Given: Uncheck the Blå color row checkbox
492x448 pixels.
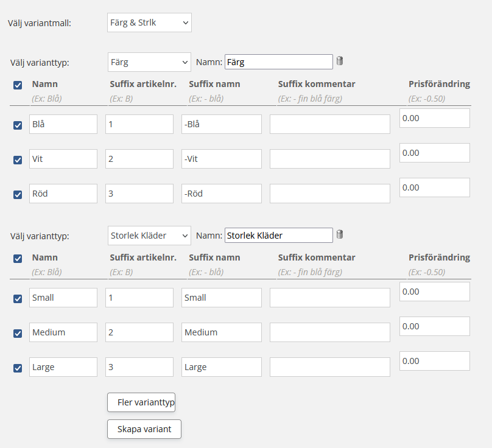Looking at the screenshot, I should [18, 125].
